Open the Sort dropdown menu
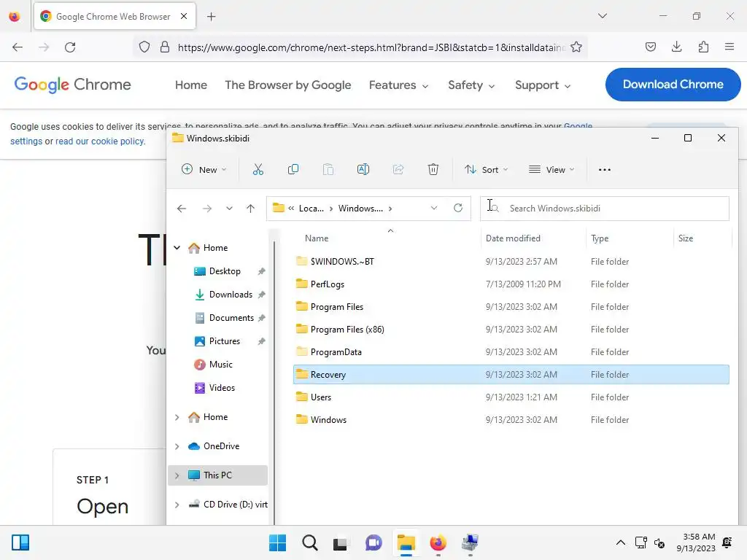Image resolution: width=747 pixels, height=560 pixels. tap(487, 169)
